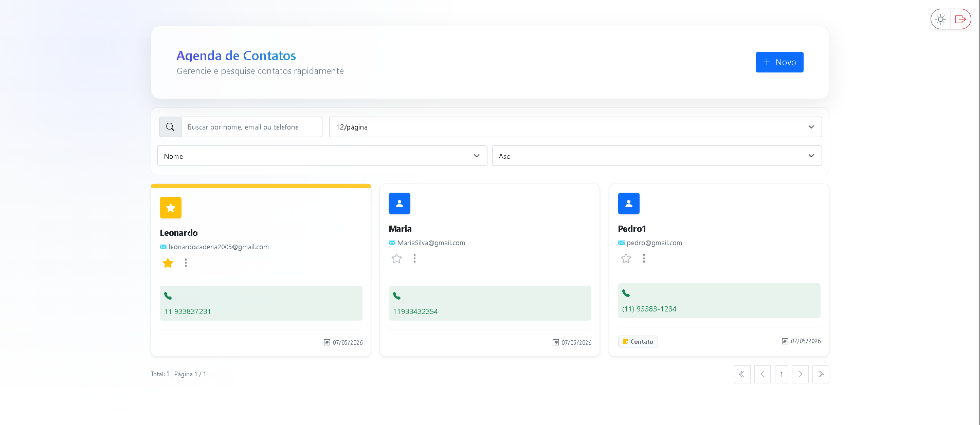
Task: Select phone number 11933432354
Action: pyautogui.click(x=415, y=311)
